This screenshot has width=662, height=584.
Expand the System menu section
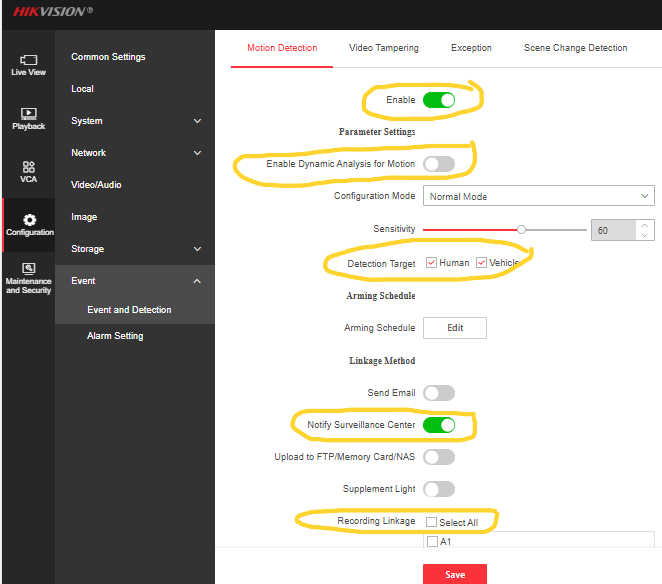(x=197, y=121)
